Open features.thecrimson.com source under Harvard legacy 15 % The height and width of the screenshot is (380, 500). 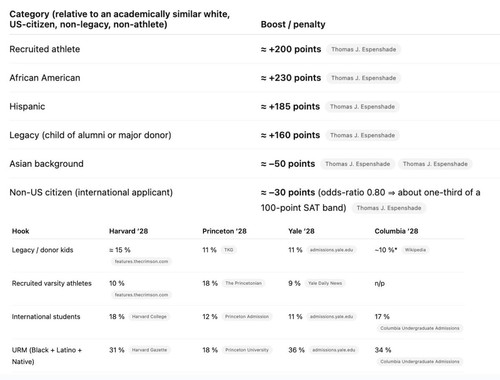[141, 261]
